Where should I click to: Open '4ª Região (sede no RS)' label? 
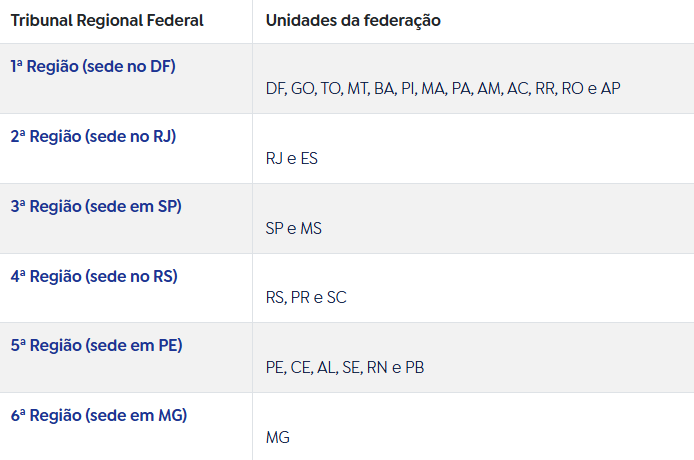[x=94, y=276]
